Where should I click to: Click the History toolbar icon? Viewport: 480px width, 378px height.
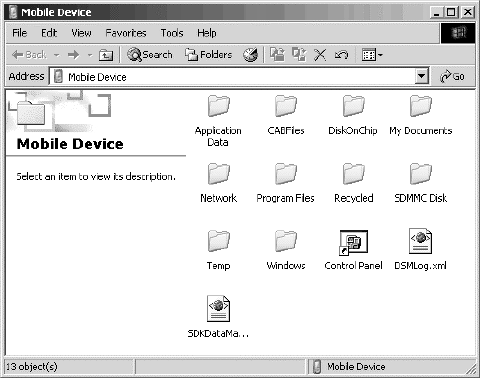point(250,55)
